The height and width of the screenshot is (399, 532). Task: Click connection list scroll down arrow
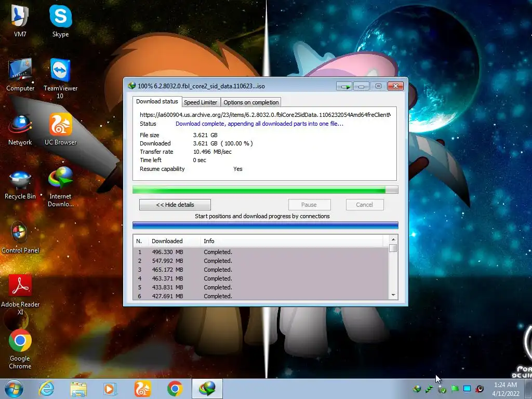[393, 295]
